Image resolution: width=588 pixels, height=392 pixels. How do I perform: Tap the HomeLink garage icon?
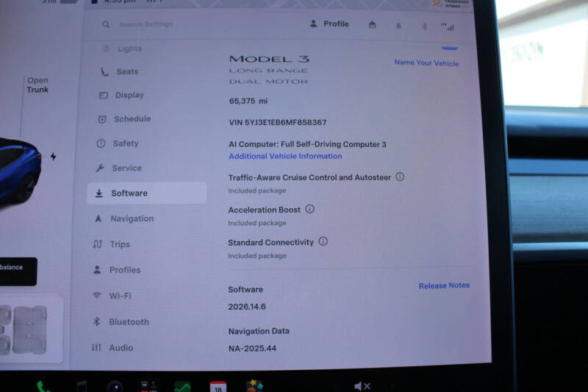pos(372,25)
